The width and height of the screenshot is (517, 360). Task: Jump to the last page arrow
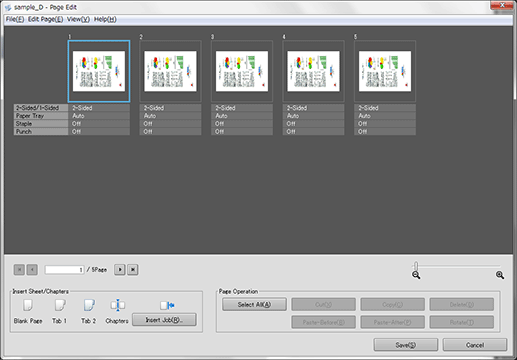[133, 269]
